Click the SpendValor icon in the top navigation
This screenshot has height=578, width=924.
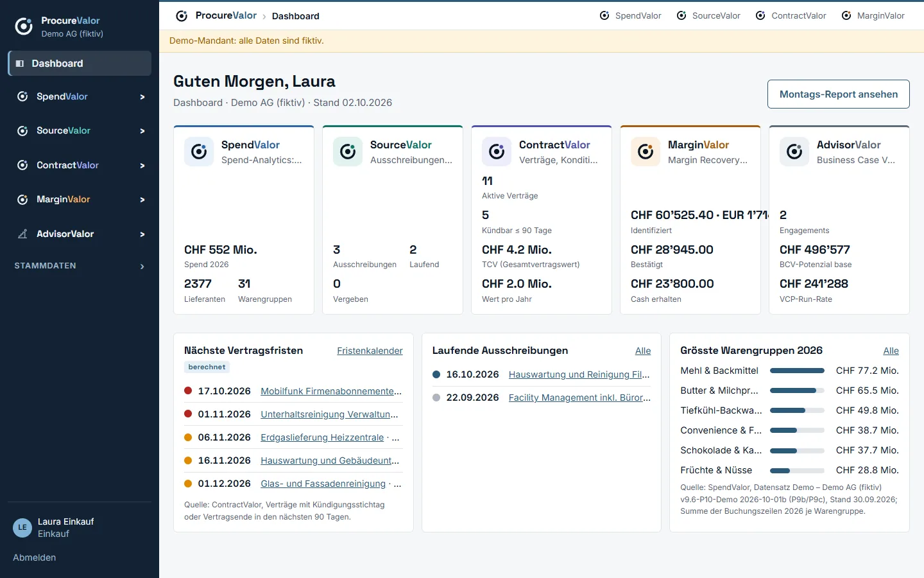click(604, 15)
